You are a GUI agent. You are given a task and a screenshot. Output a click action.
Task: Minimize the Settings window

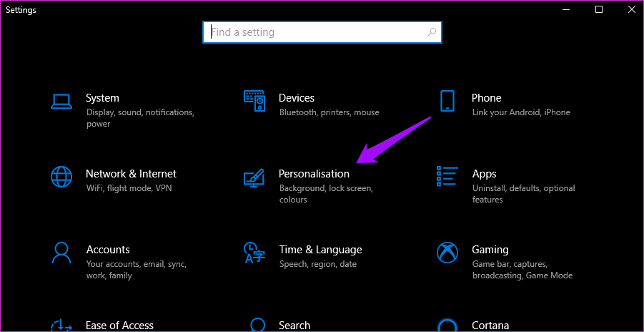[568, 10]
